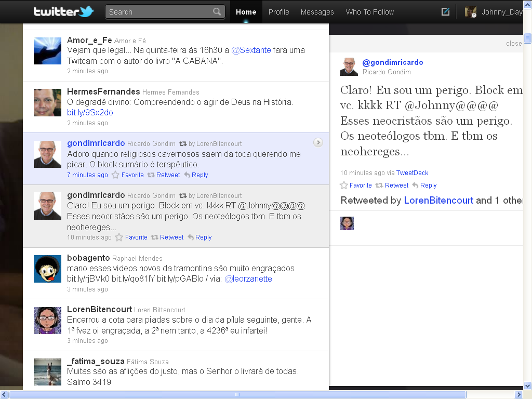This screenshot has width=532, height=399.
Task: Open gondimricardo avatar on 'Adoro quando' tweet
Action: pos(47,154)
